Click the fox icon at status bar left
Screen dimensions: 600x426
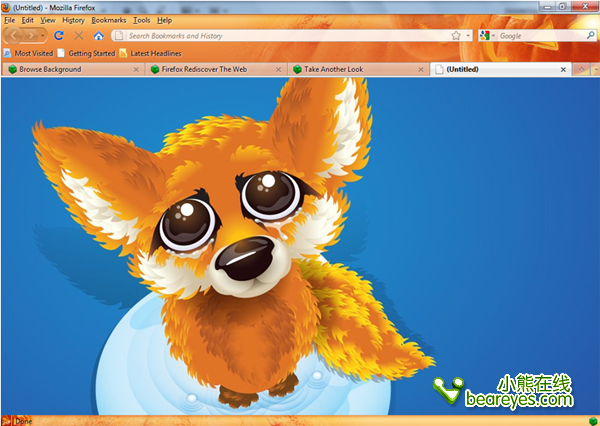pyautogui.click(x=6, y=421)
